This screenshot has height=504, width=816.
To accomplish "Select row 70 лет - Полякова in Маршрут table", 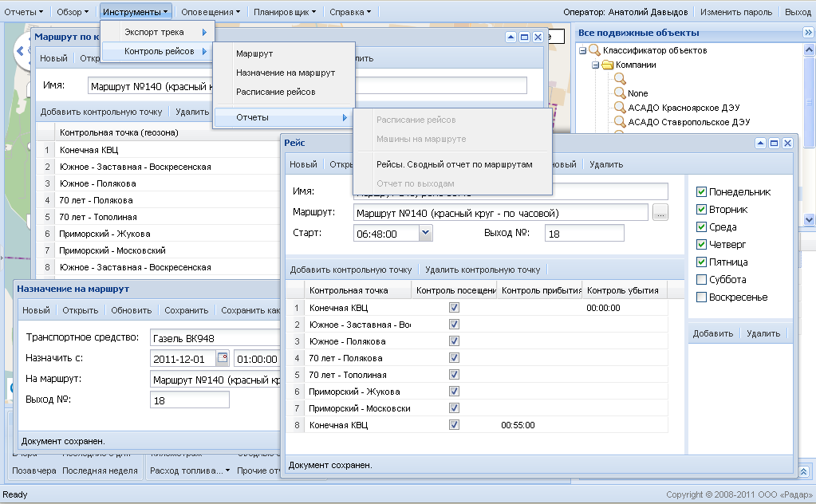I will pos(160,200).
